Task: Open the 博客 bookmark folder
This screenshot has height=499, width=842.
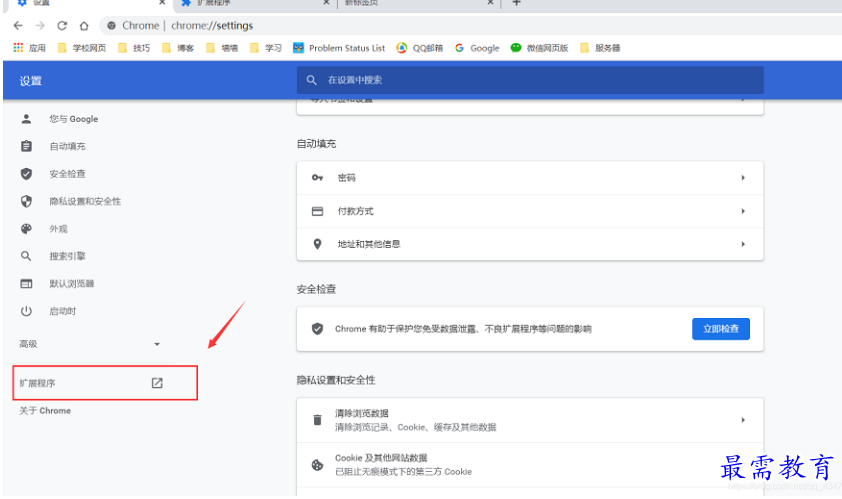Action: click(x=178, y=48)
